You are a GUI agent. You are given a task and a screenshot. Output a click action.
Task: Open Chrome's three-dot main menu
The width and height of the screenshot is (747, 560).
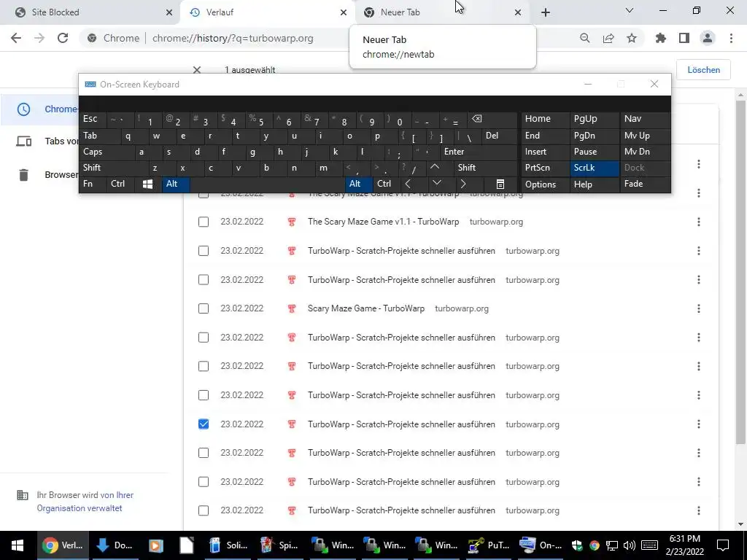point(731,38)
